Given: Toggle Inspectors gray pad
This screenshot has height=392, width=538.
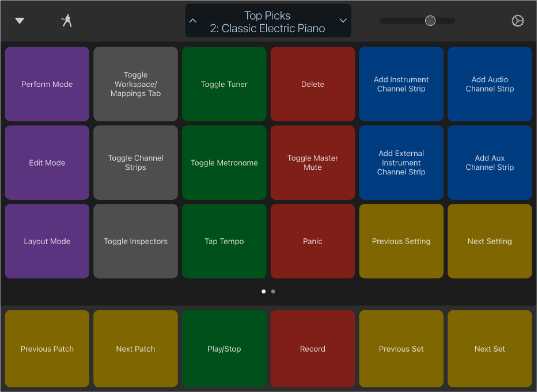Looking at the screenshot, I should point(135,241).
